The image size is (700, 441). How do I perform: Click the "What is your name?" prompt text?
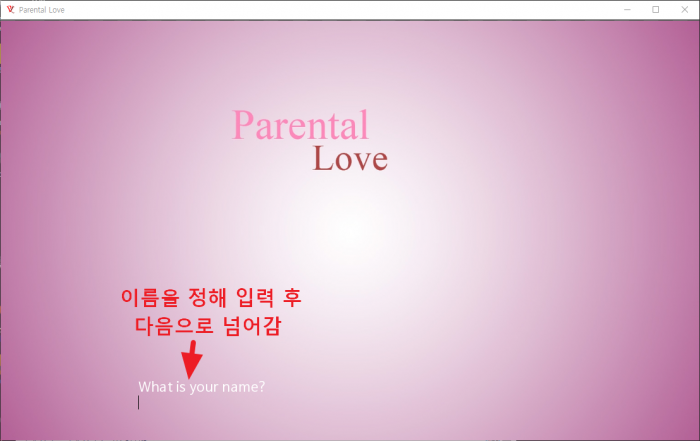click(201, 387)
